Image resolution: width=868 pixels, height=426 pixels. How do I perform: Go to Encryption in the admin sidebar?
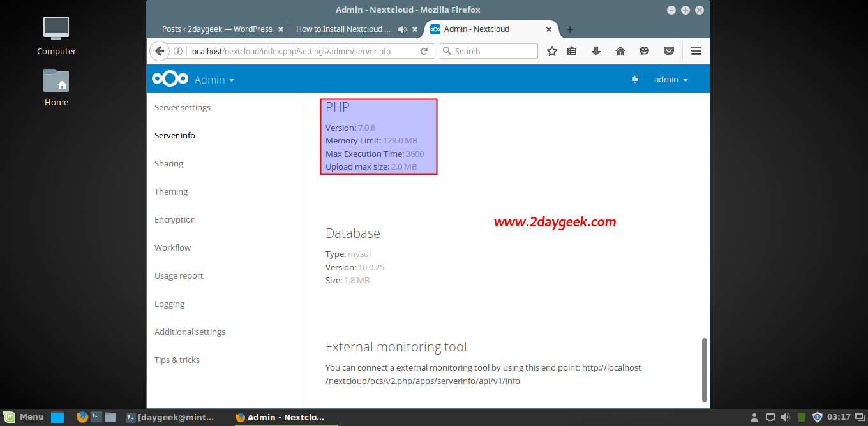175,219
